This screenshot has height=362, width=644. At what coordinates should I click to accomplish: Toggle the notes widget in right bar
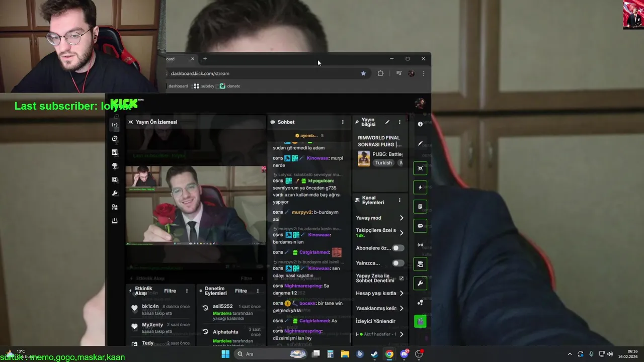(x=420, y=207)
